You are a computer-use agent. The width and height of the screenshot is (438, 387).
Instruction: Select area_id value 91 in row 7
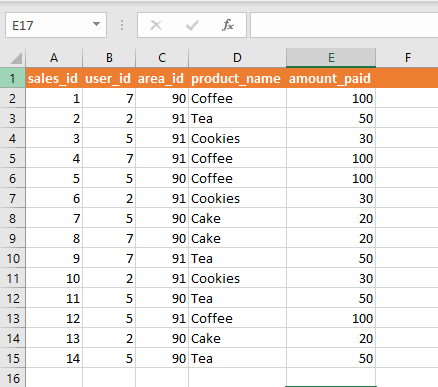pos(162,198)
